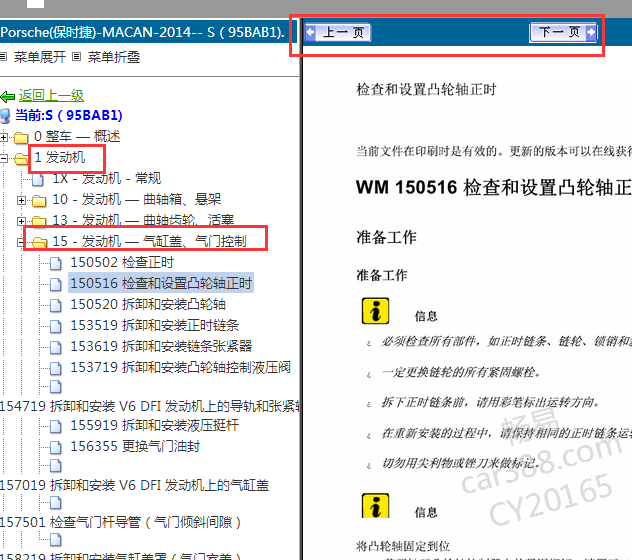
Task: Open 156355 更换气门油封 document
Action: (x=135, y=446)
